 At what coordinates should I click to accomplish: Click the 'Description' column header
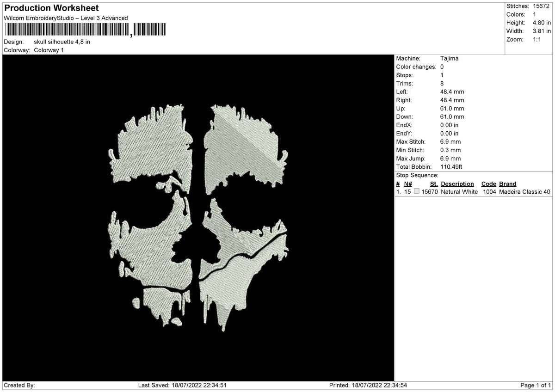457,184
